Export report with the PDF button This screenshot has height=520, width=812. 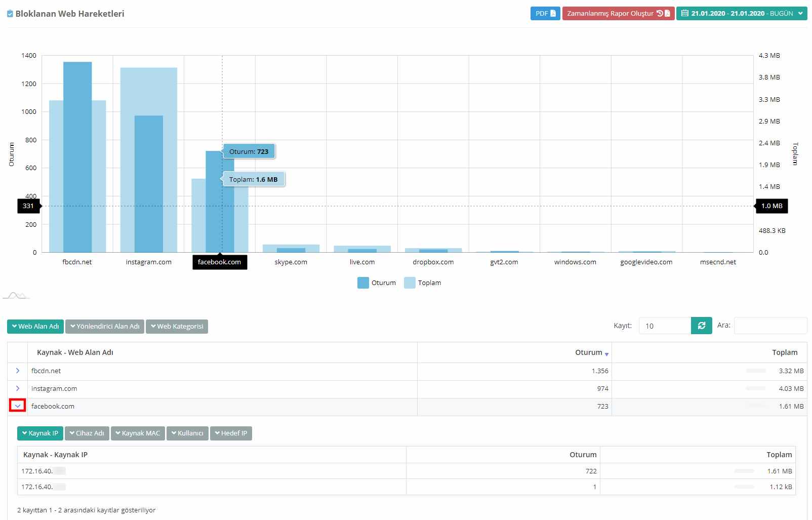click(x=545, y=14)
